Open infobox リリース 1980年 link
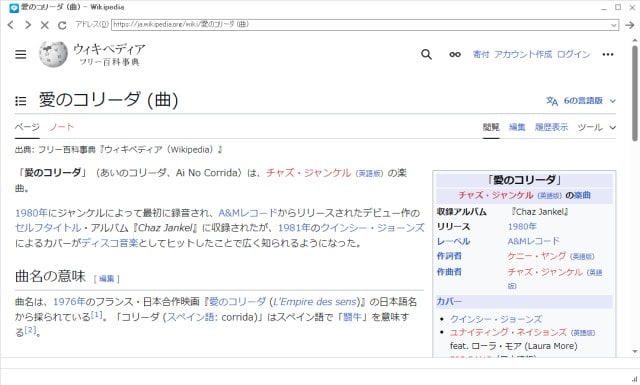The width and height of the screenshot is (640, 385). point(522,227)
